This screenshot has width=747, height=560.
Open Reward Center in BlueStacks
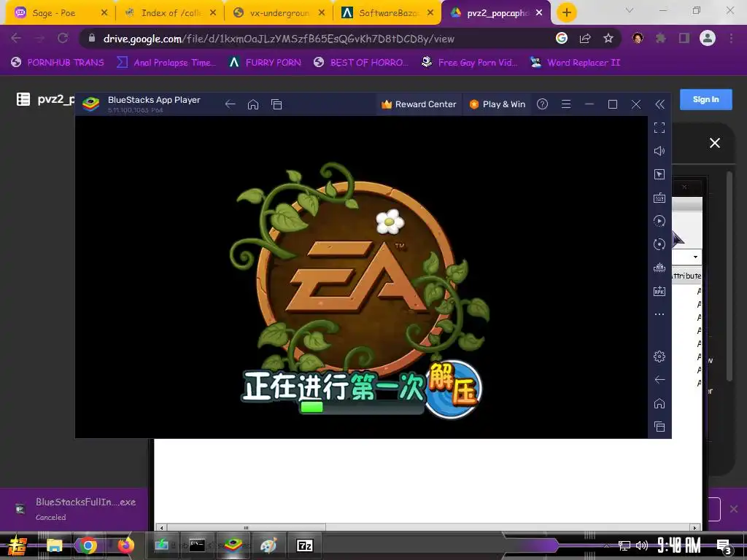tap(419, 104)
